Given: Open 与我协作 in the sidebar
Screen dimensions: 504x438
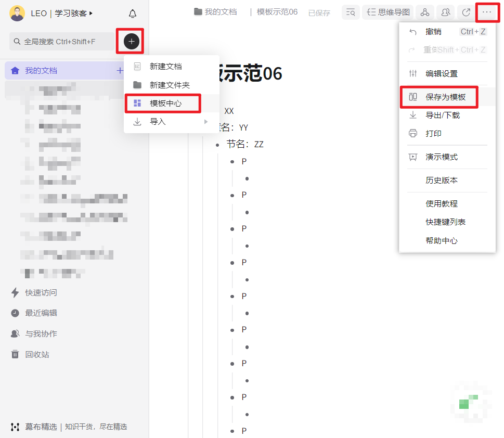Looking at the screenshot, I should click(41, 334).
